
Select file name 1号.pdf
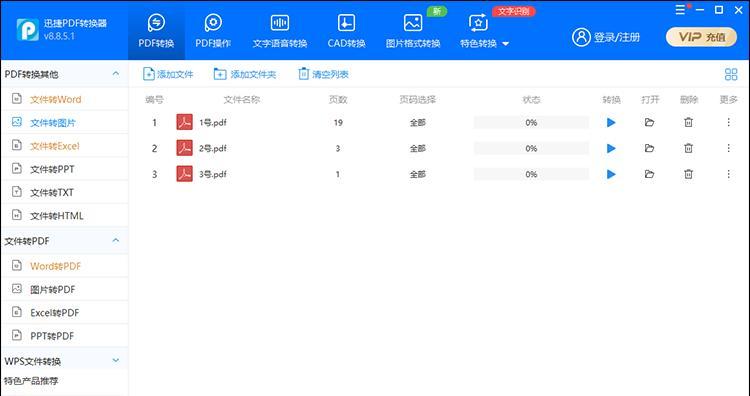(x=213, y=122)
